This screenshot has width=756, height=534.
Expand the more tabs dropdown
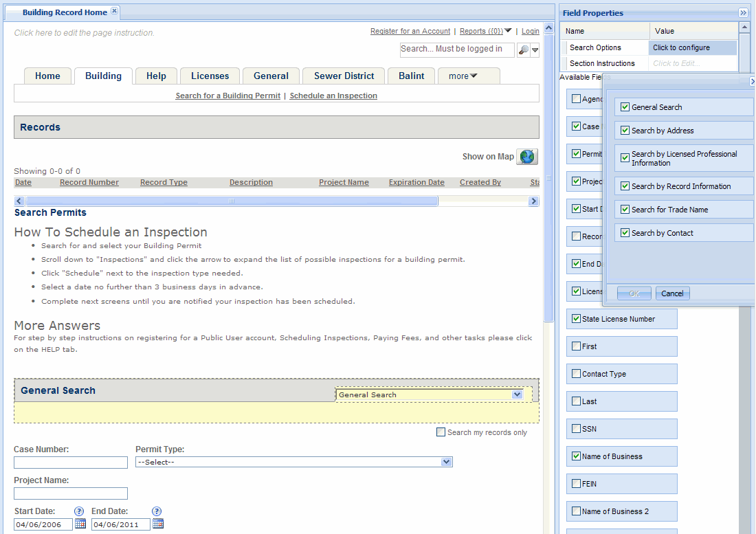[x=468, y=76]
